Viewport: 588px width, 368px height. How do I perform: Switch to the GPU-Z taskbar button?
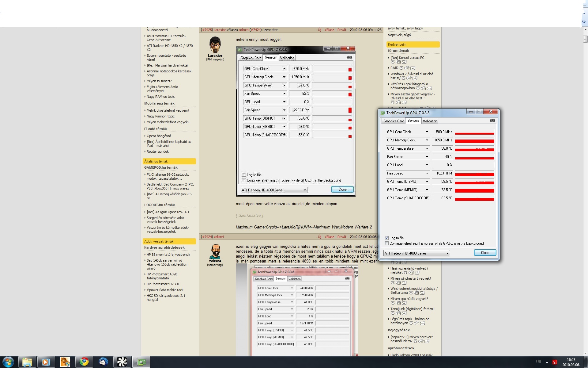141,362
